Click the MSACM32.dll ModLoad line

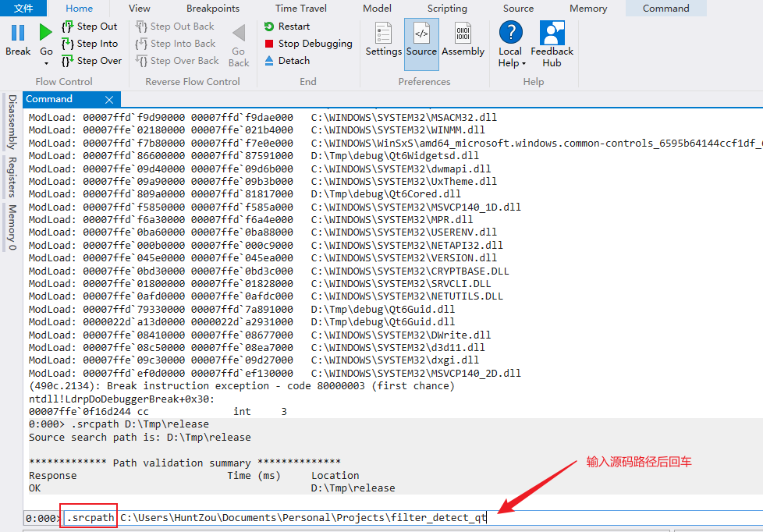point(263,117)
